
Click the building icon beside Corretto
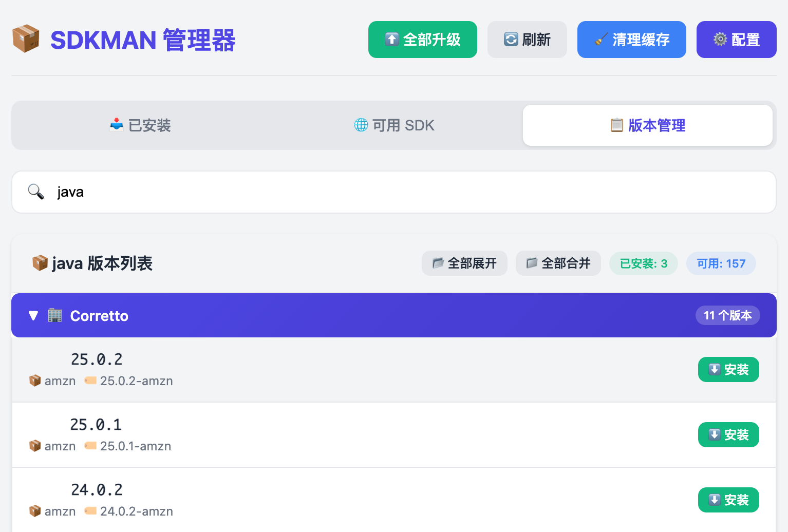55,315
